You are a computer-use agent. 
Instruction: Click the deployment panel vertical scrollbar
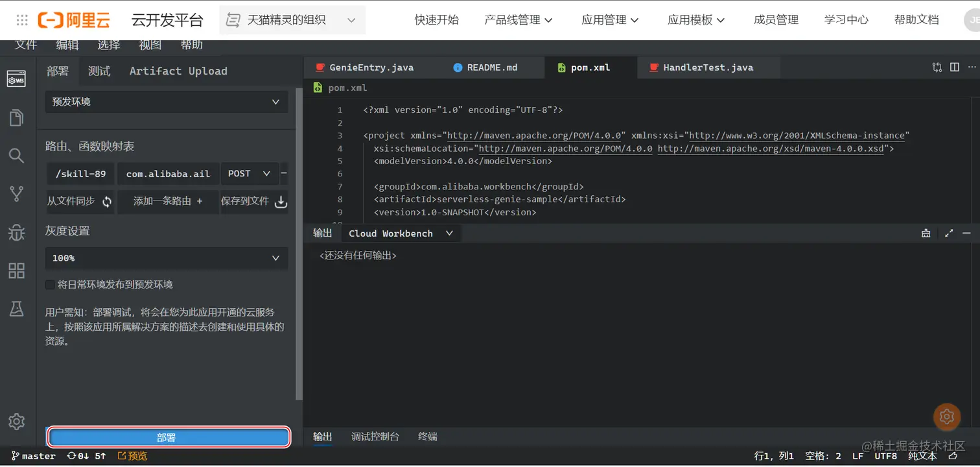click(x=299, y=245)
